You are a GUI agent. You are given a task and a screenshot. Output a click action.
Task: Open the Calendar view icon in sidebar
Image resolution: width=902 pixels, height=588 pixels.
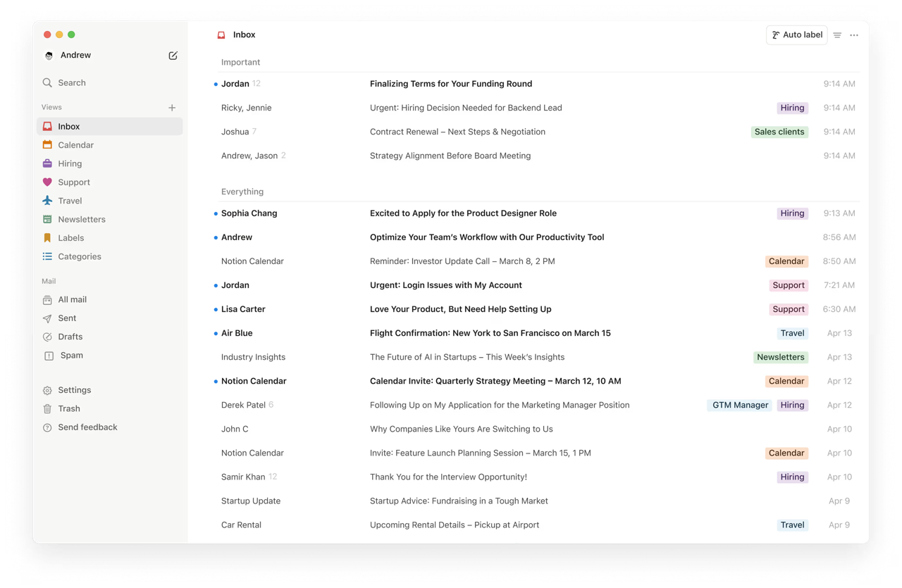click(x=47, y=145)
